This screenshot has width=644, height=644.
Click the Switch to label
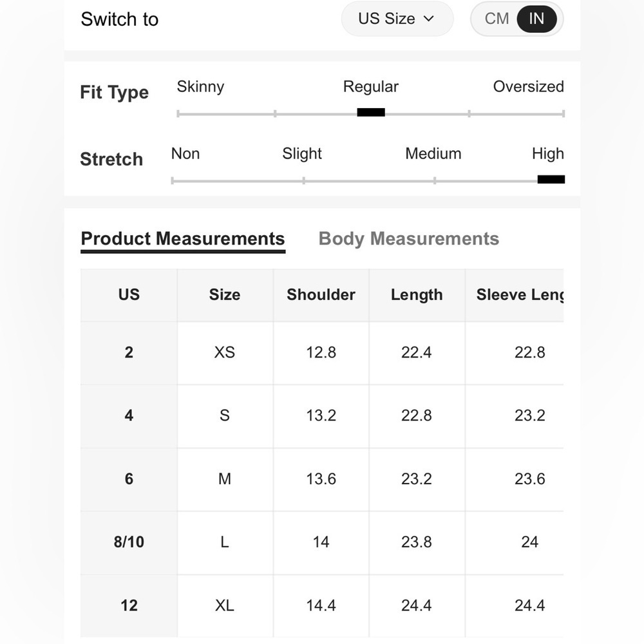tap(120, 19)
